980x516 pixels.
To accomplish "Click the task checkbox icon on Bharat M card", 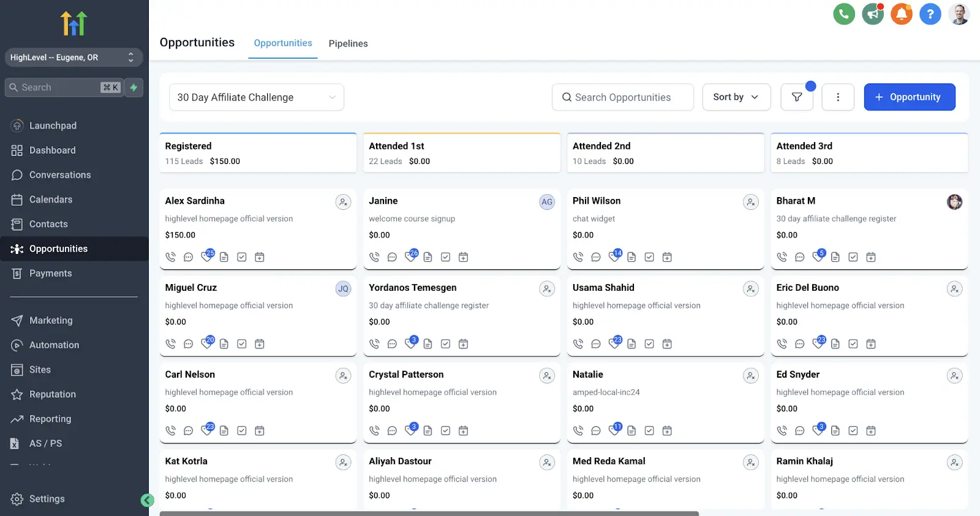I will pyautogui.click(x=853, y=257).
